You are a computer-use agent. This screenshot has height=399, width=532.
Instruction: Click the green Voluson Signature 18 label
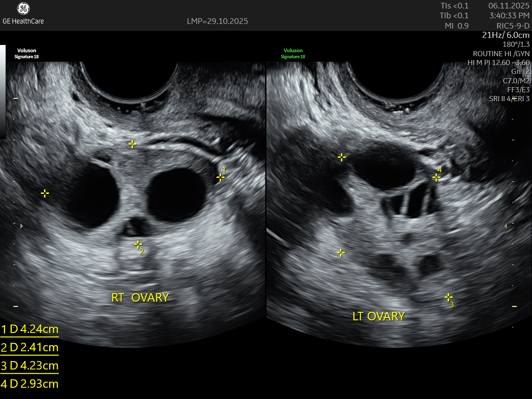(x=293, y=53)
